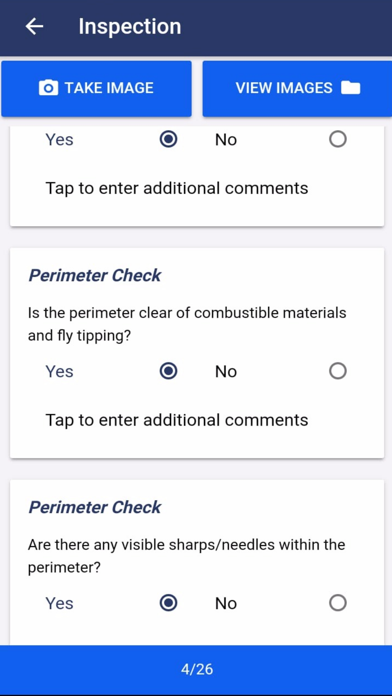Tap additional comments under combustible materials question
The height and width of the screenshot is (696, 392).
coord(177,420)
